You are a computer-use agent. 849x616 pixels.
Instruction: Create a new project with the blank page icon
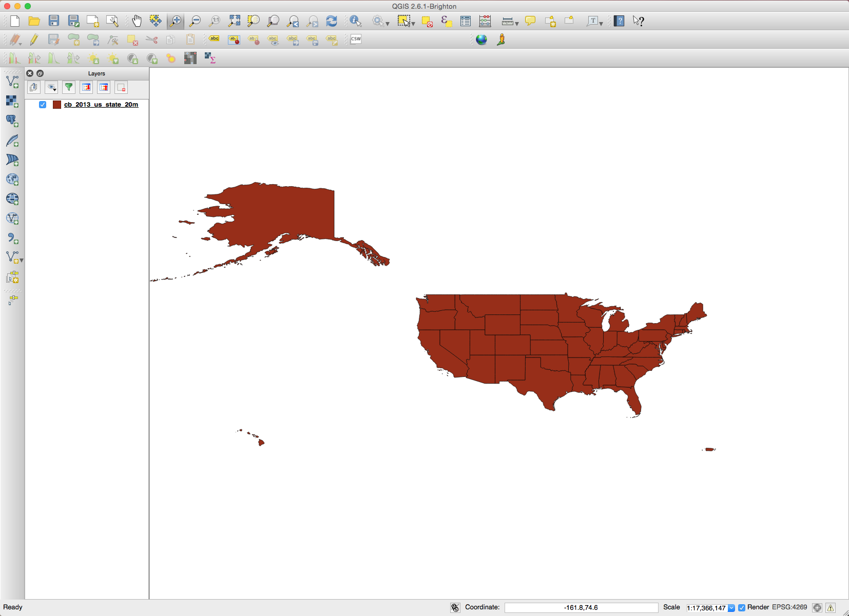tap(15, 21)
